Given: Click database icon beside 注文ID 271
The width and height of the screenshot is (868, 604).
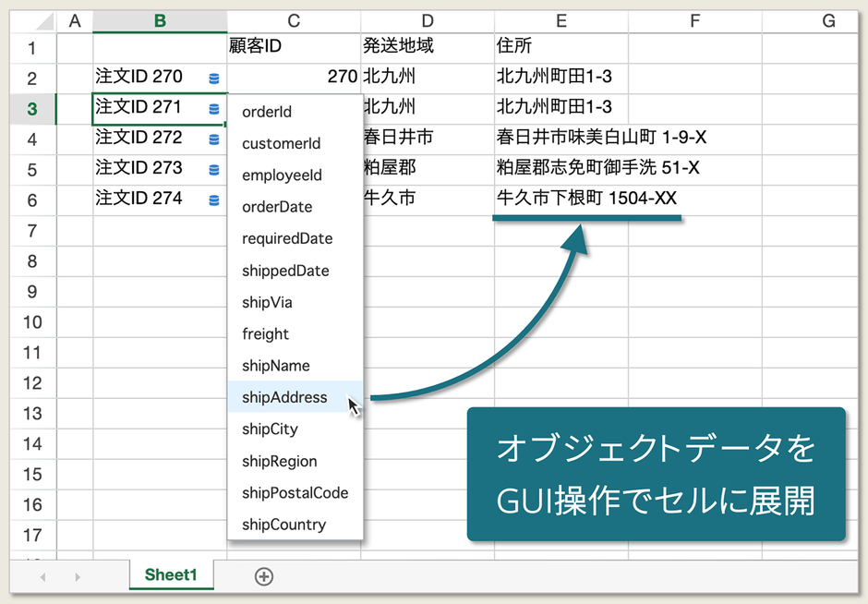Looking at the screenshot, I should [x=214, y=109].
